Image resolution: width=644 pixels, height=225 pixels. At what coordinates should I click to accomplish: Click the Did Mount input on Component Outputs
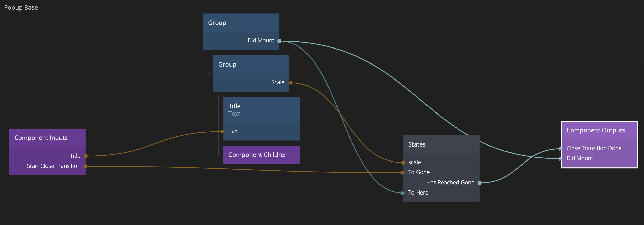click(x=562, y=159)
